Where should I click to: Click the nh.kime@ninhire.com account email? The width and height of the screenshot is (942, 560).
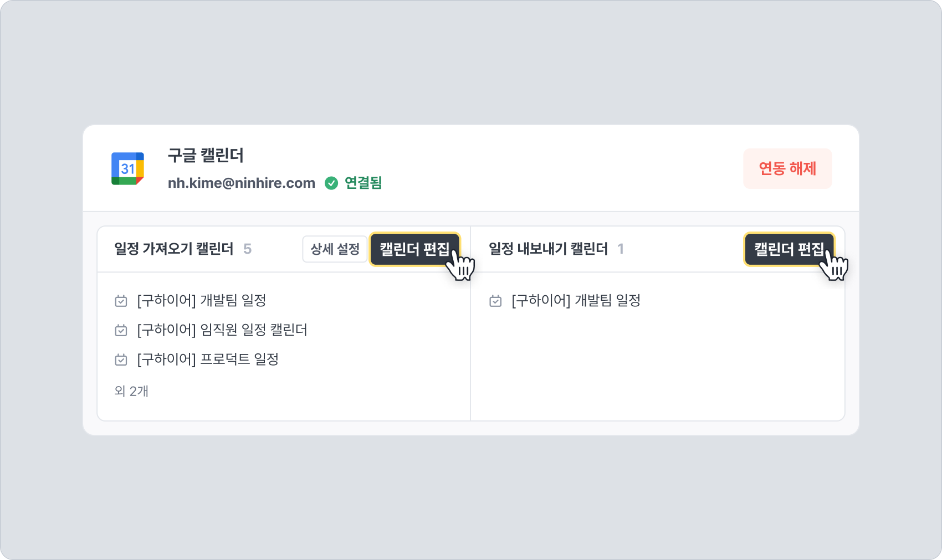(x=242, y=183)
